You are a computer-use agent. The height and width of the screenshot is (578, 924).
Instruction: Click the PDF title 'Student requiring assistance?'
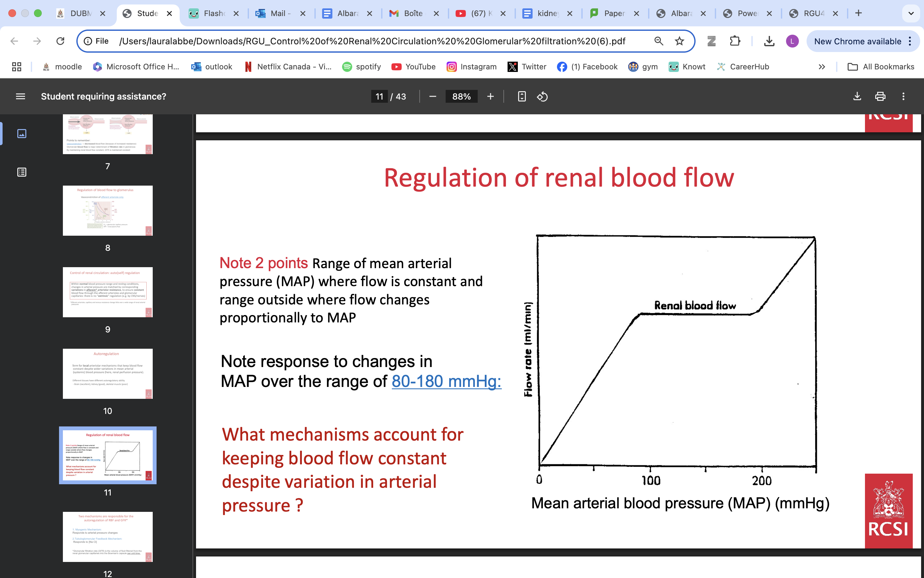click(x=104, y=96)
